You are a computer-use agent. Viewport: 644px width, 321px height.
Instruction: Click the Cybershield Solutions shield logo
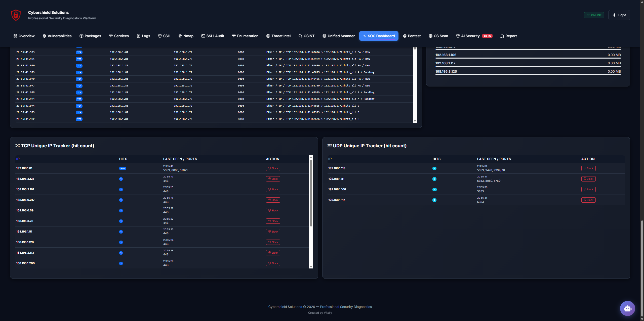pos(16,15)
